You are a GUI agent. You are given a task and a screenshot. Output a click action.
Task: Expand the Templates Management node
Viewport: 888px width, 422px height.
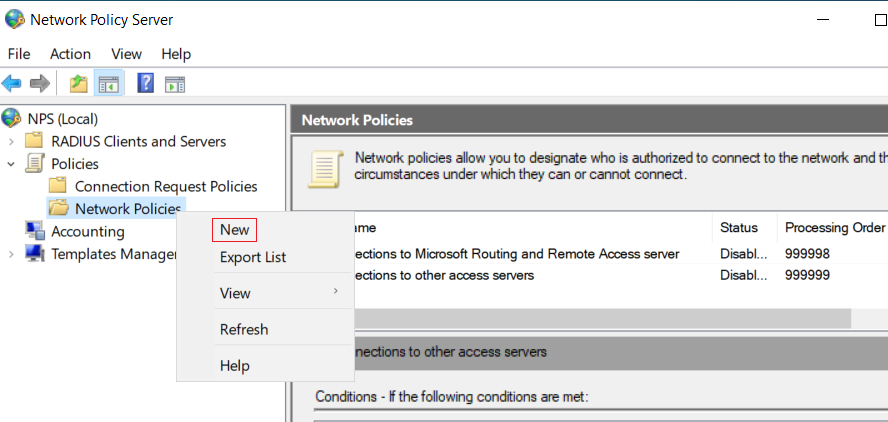(x=11, y=254)
